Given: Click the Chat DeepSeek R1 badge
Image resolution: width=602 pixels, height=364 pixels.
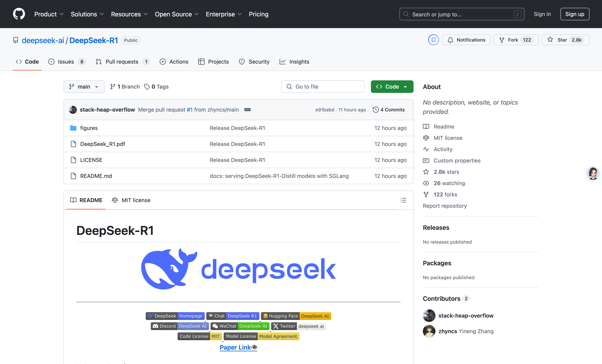Looking at the screenshot, I should click(233, 316).
